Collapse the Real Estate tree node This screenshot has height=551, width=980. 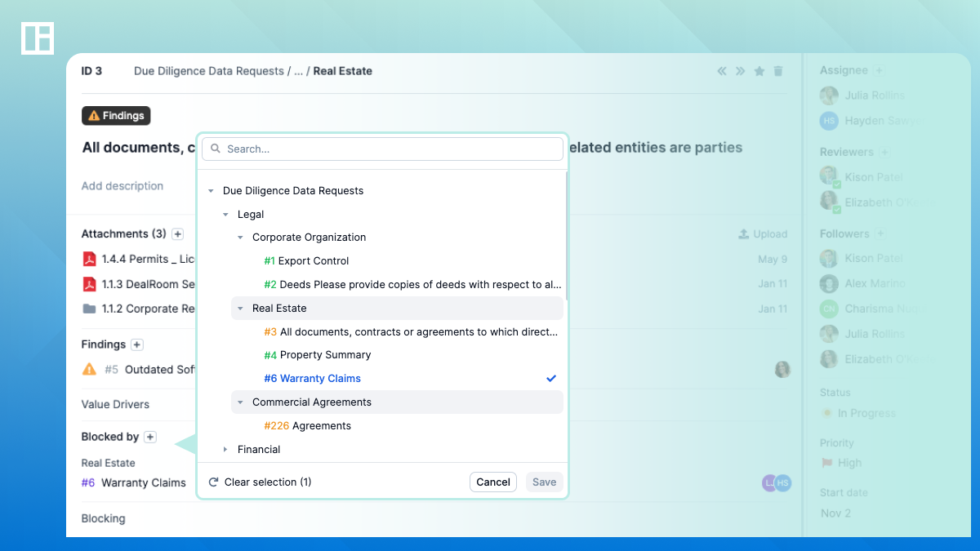pyautogui.click(x=241, y=309)
